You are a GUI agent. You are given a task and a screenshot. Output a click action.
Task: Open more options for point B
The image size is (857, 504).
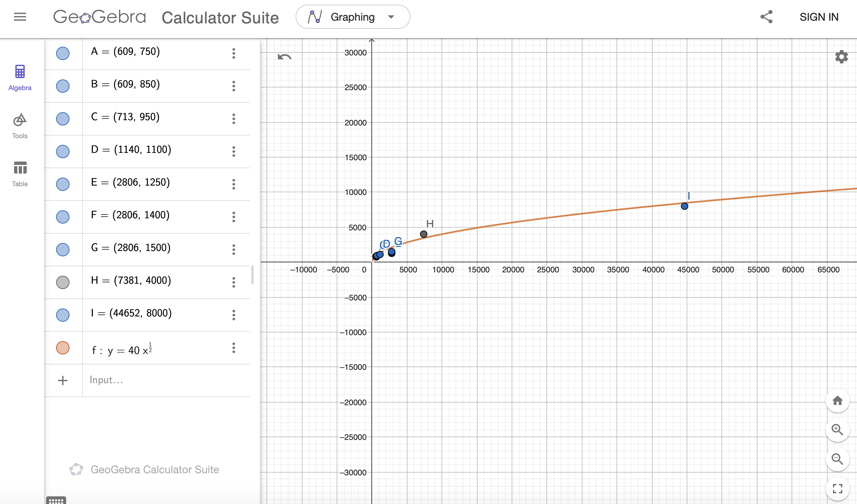(234, 86)
